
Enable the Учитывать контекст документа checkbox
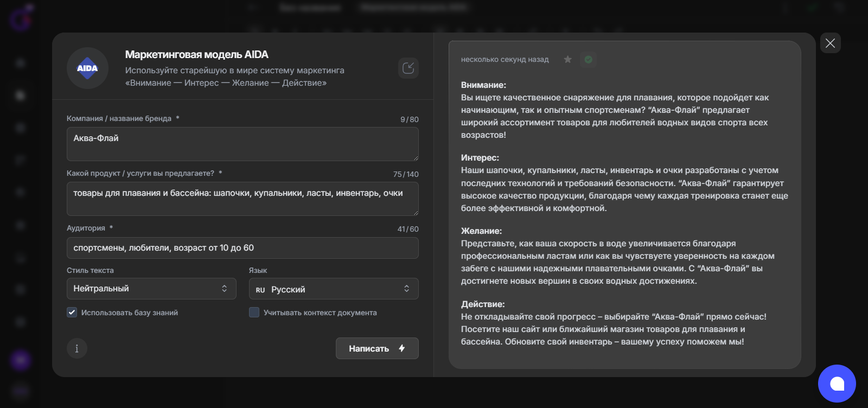pyautogui.click(x=254, y=313)
